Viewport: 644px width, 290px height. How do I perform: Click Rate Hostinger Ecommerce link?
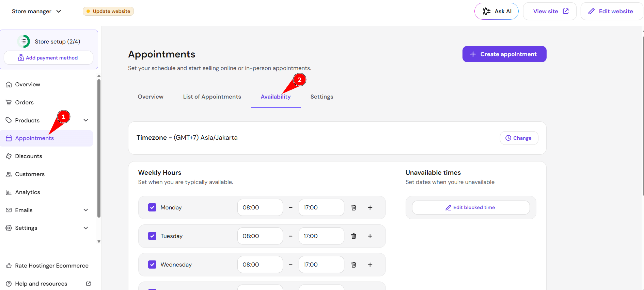(x=47, y=266)
